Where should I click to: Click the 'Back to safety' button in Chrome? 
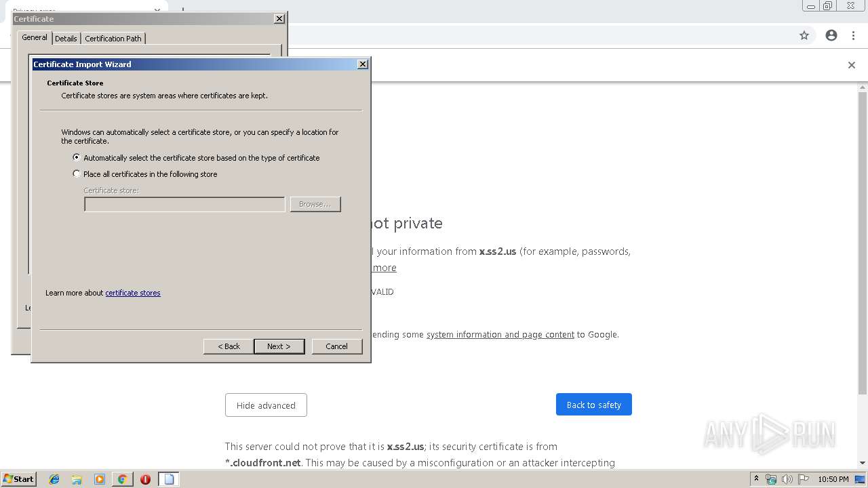point(594,405)
